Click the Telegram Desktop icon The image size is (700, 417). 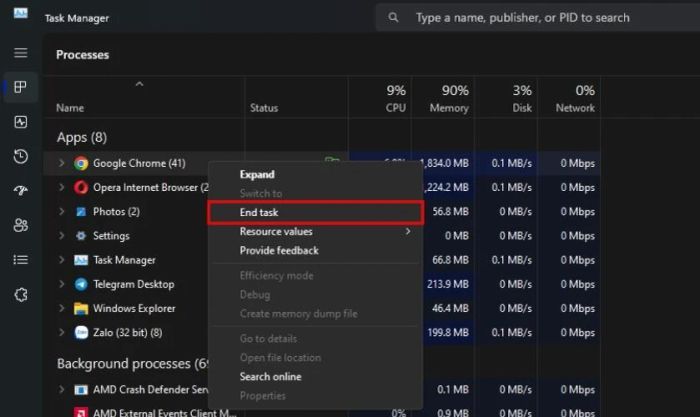[x=81, y=284]
